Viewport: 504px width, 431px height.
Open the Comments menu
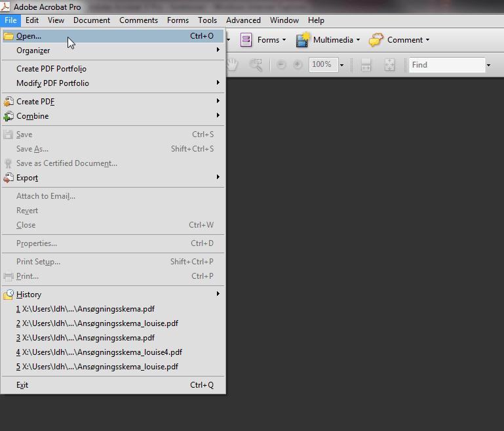pos(138,20)
